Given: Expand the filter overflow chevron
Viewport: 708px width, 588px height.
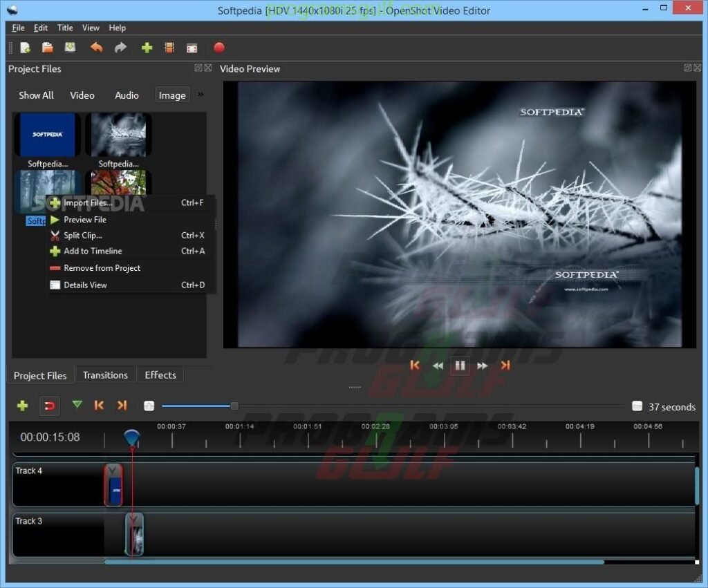Looking at the screenshot, I should pos(201,94).
